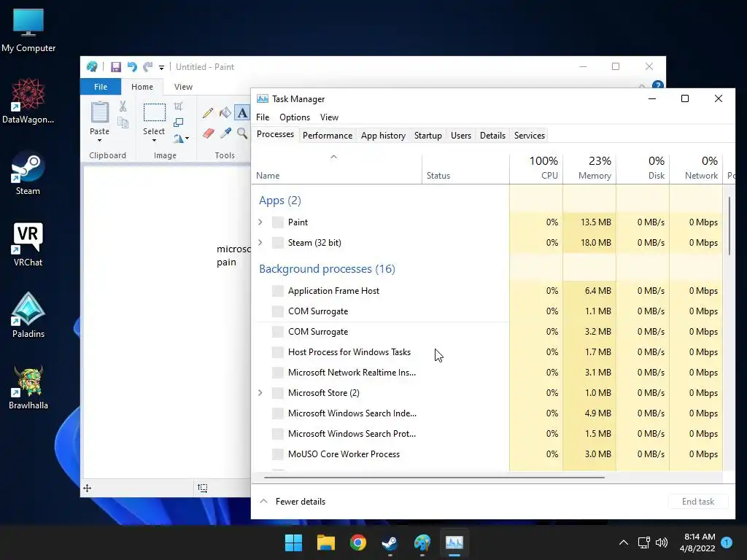
Task: Collapse Task Manager with Fewer details chevron
Action: (x=263, y=502)
